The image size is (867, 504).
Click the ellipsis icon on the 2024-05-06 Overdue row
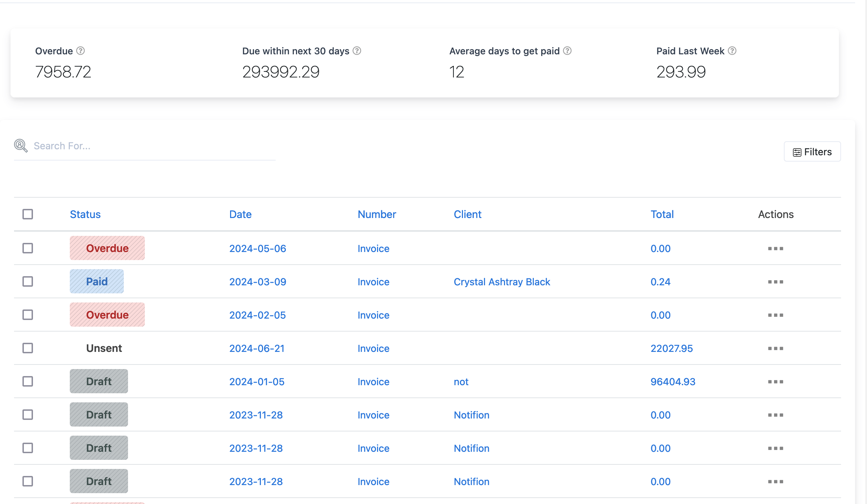(x=775, y=248)
